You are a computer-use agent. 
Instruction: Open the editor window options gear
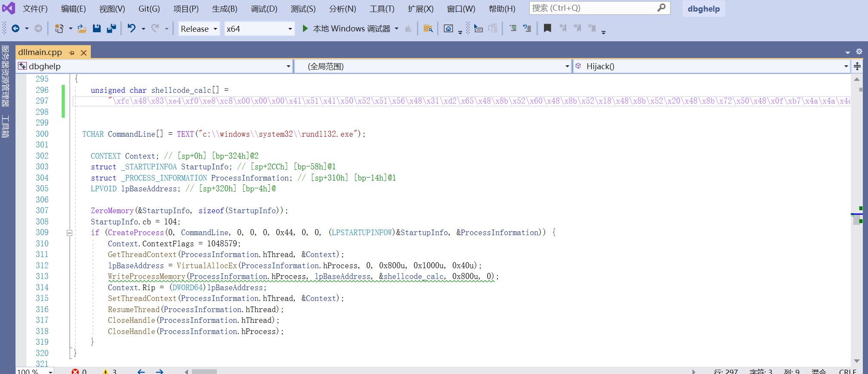(859, 52)
